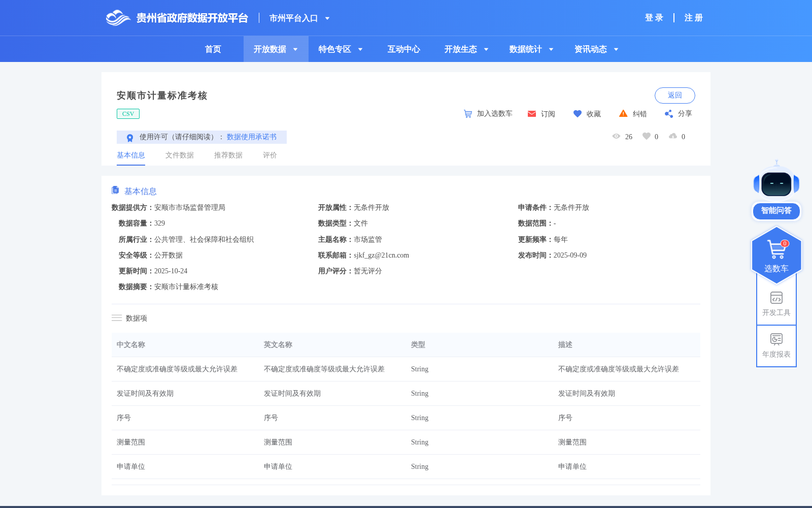Expand the 开放数据 menu arrow

point(295,49)
